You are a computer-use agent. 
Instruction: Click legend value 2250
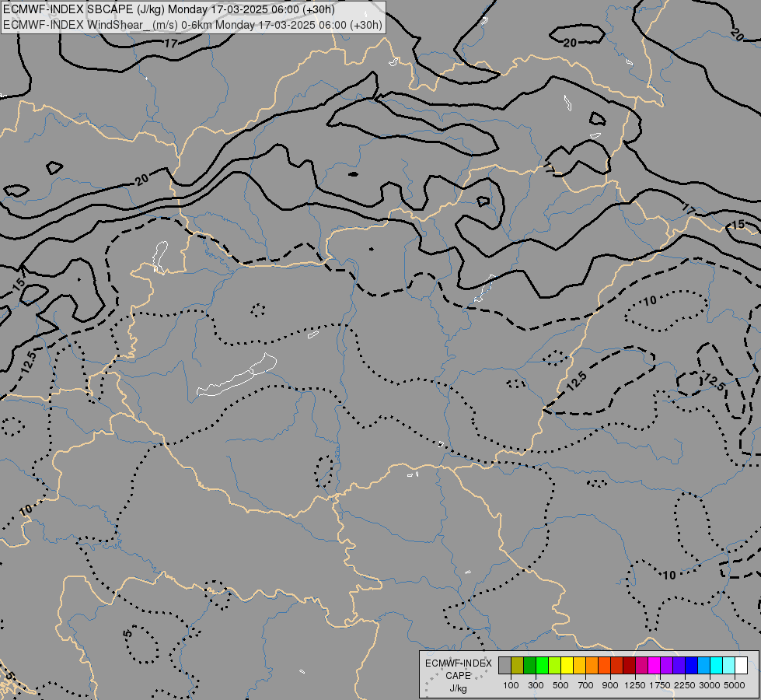click(685, 685)
